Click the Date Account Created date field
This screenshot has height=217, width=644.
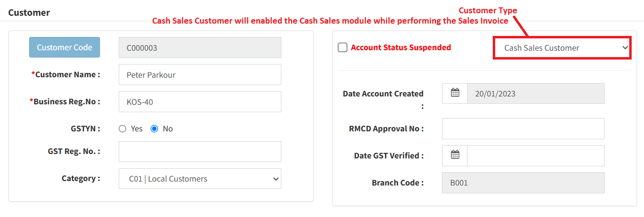tap(535, 93)
